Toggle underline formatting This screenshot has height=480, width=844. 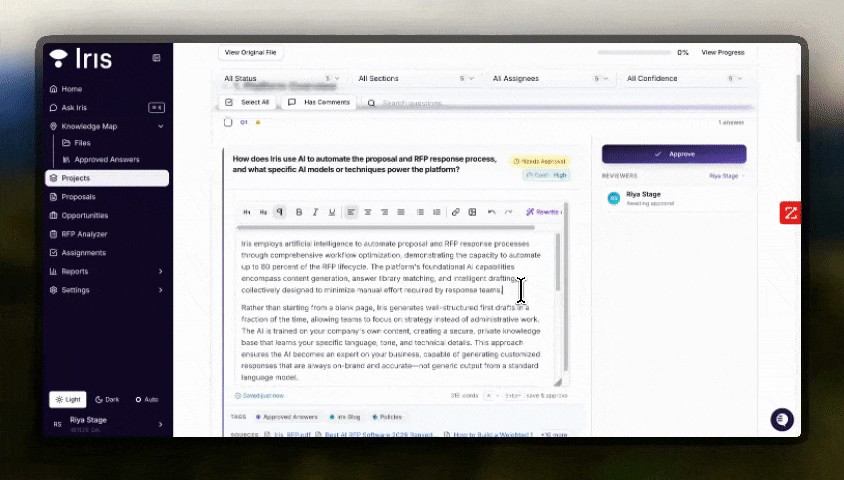pyautogui.click(x=332, y=212)
